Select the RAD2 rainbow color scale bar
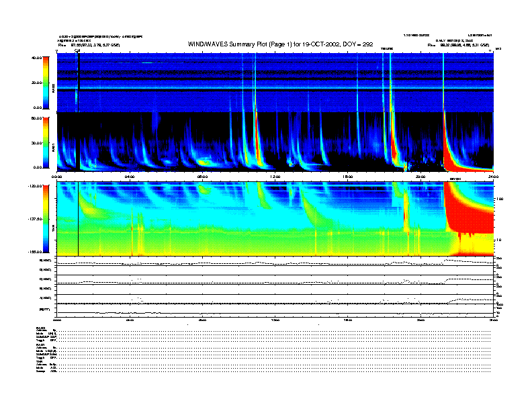This screenshot has height=411, width=532. pyautogui.click(x=46, y=83)
